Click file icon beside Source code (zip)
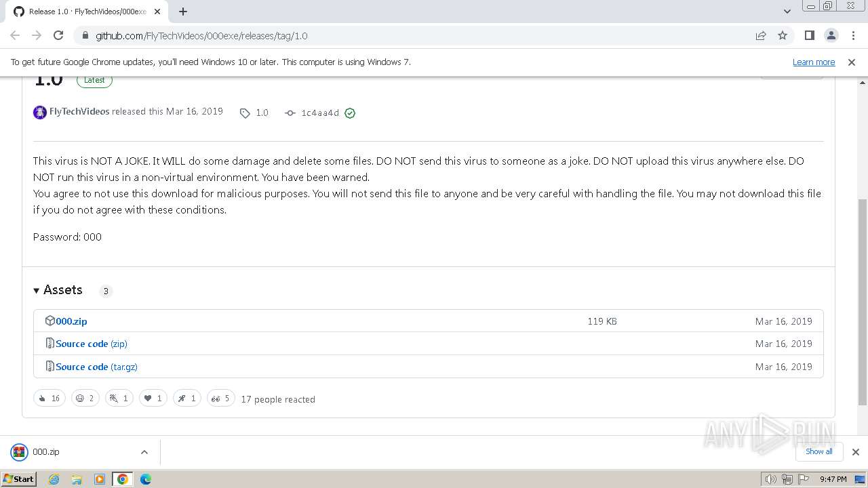868x488 pixels. tap(50, 344)
